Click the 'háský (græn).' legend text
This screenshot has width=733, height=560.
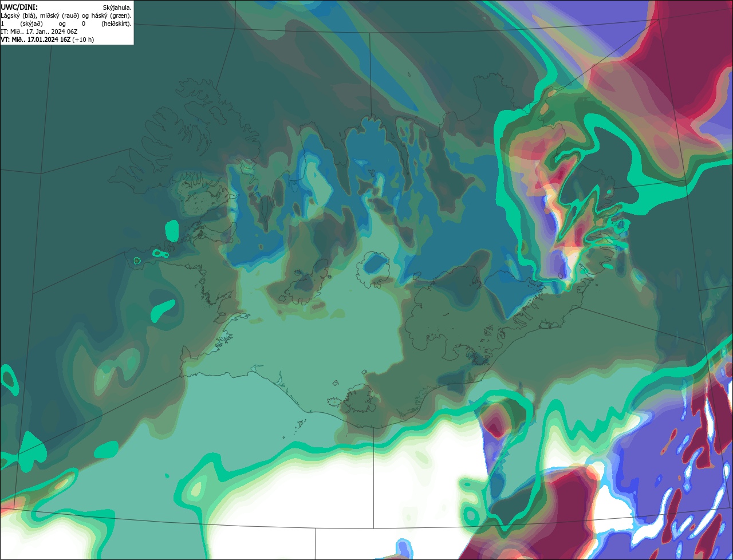point(111,16)
